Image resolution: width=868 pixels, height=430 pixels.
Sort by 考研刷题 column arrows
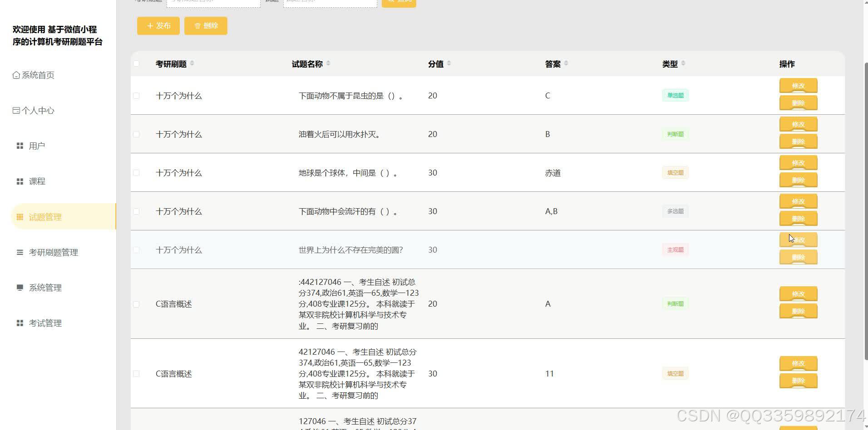[192, 63]
